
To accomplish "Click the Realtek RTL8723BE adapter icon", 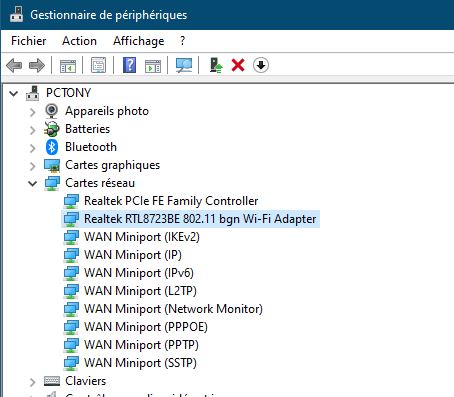I will click(x=71, y=219).
